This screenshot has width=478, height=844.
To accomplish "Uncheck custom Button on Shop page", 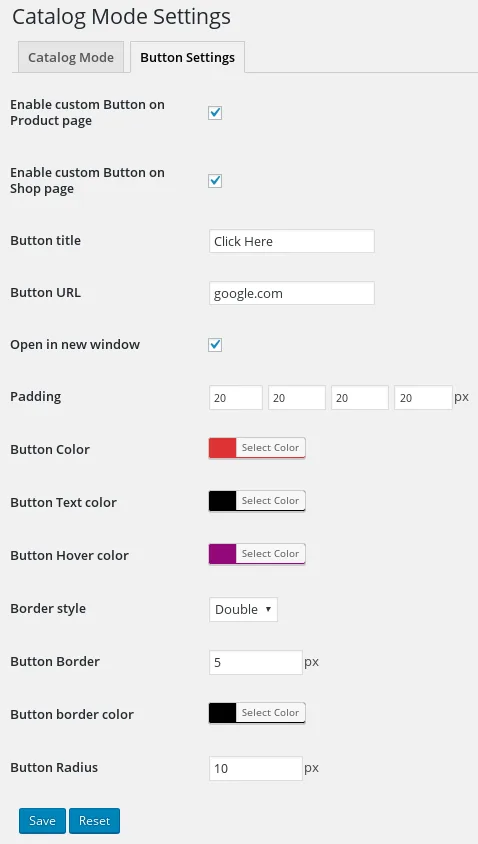I will click(x=215, y=180).
